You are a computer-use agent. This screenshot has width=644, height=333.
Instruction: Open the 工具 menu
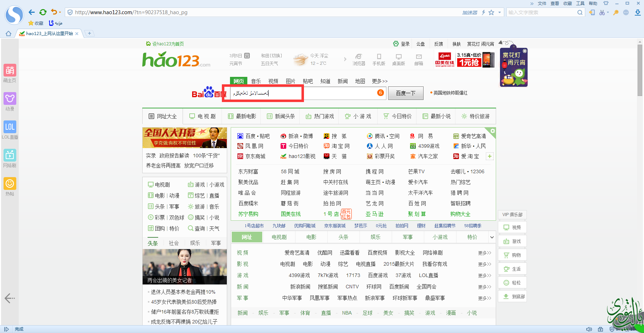580,4
